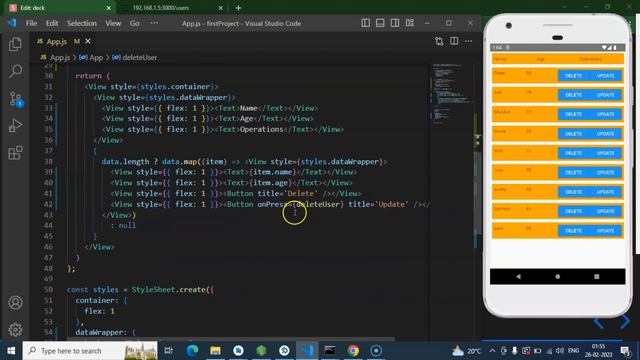The width and height of the screenshot is (640, 360).
Task: Open the Edit menu
Action: [52, 23]
